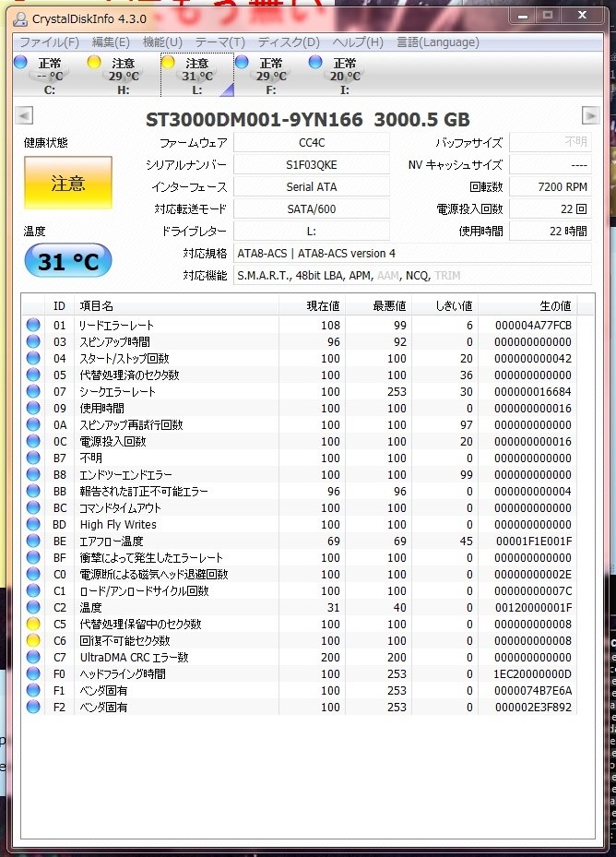Viewport: 616px width, 857px height.
Task: Click the blue status icon for ID BB
Action: tap(33, 491)
